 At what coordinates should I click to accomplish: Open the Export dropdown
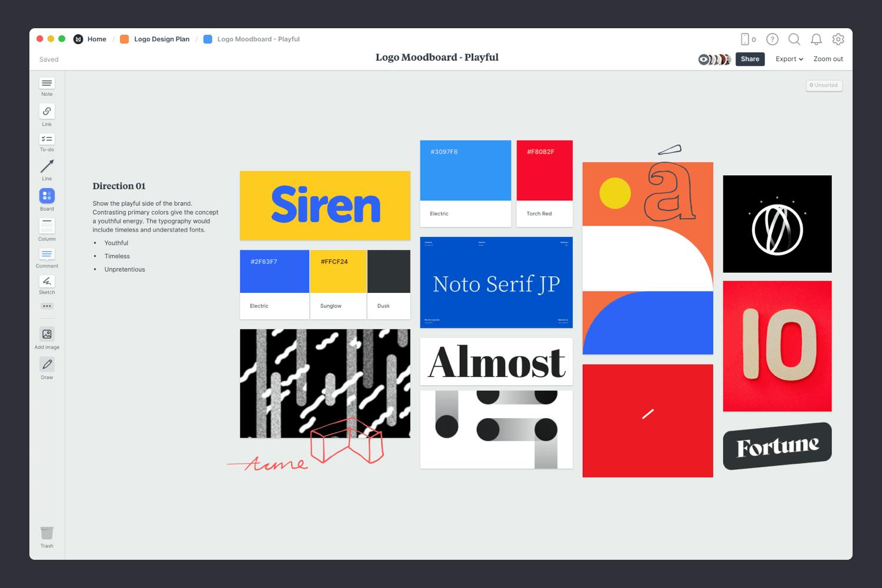coord(789,59)
